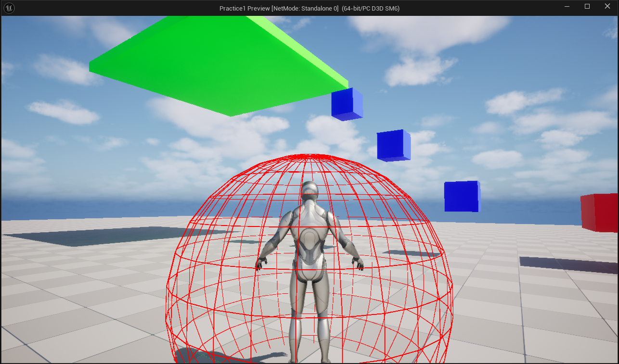
Task: Maximize the Practice1 Preview window
Action: pyautogui.click(x=587, y=7)
